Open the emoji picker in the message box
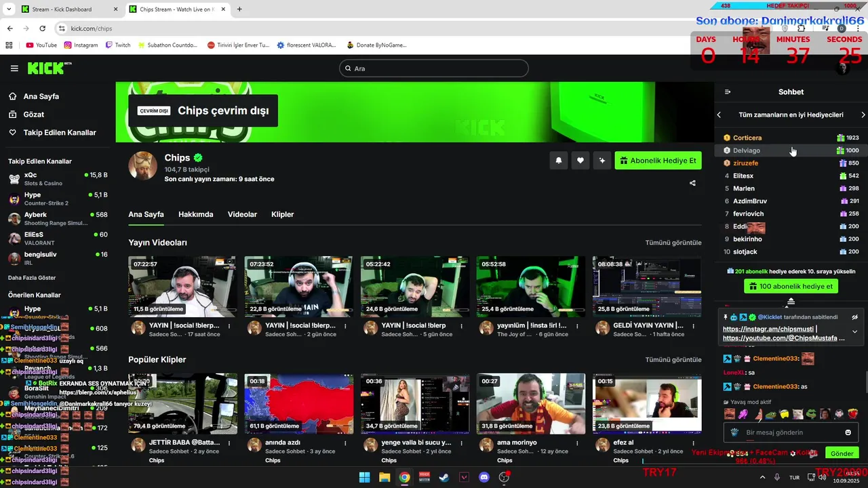Viewport: 868px width, 488px height. [x=848, y=432]
